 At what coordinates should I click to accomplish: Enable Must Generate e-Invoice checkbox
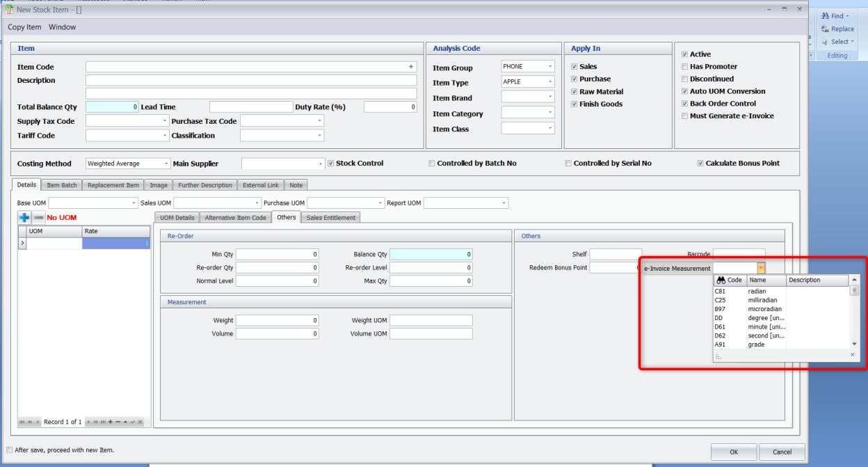tap(685, 116)
